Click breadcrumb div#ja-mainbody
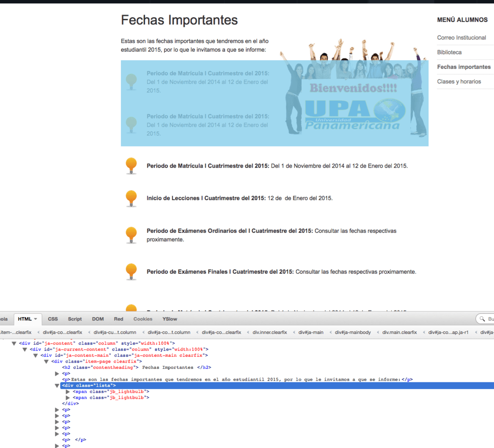Image resolution: width=494 pixels, height=448 pixels. pyautogui.click(x=353, y=333)
